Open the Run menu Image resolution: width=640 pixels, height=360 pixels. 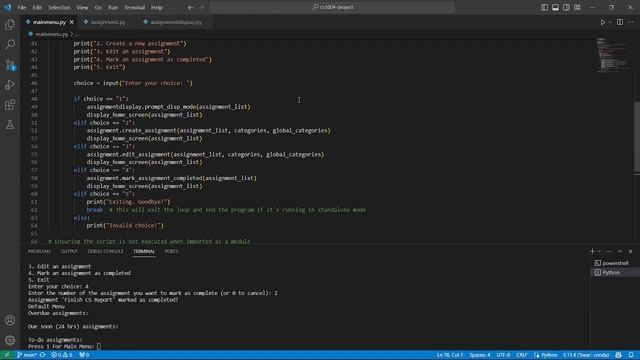(113, 7)
